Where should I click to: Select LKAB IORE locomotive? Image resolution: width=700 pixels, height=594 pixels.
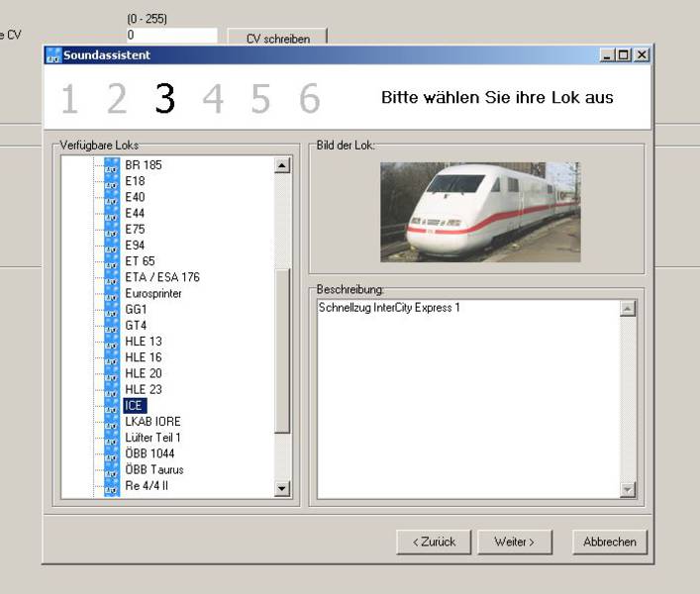tap(152, 422)
